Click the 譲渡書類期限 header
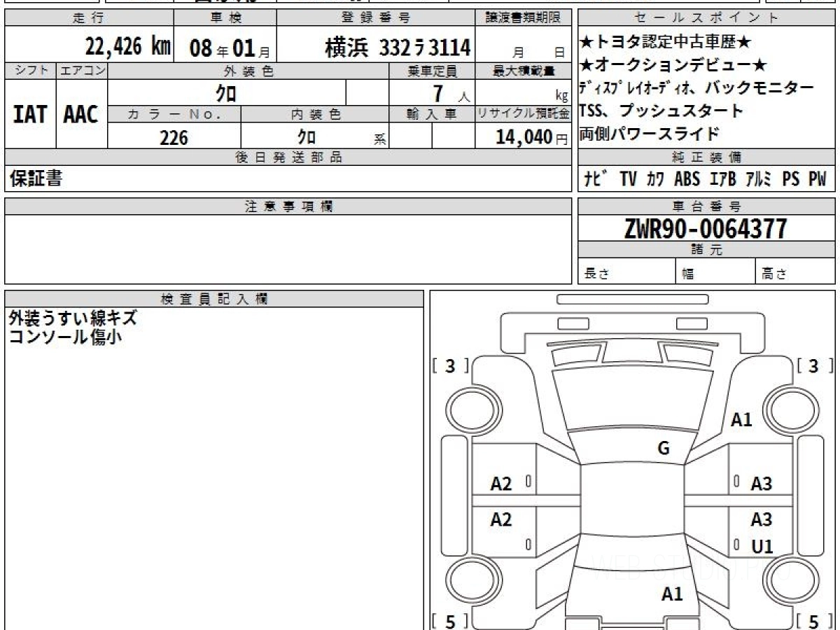 coord(524,18)
